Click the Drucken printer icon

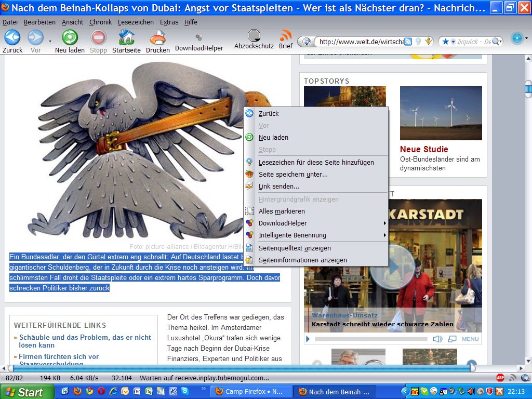pos(157,38)
